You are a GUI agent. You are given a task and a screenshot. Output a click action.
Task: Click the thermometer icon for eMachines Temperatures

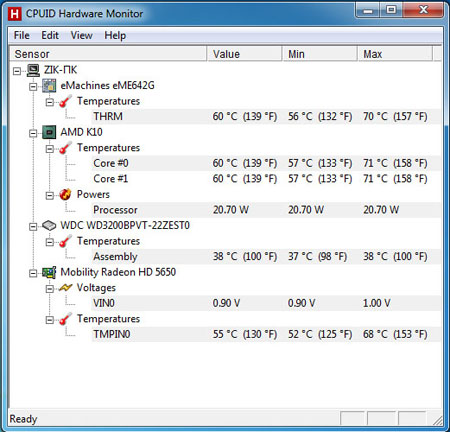coord(65,101)
